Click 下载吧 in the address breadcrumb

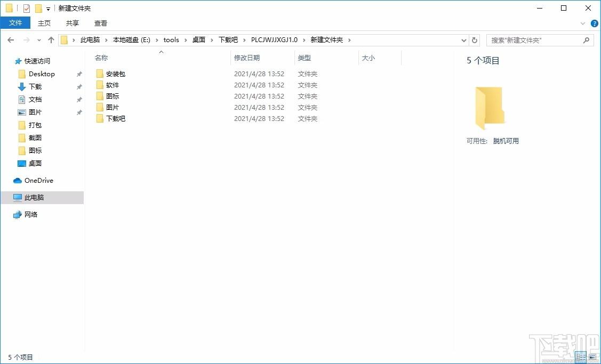click(x=228, y=40)
